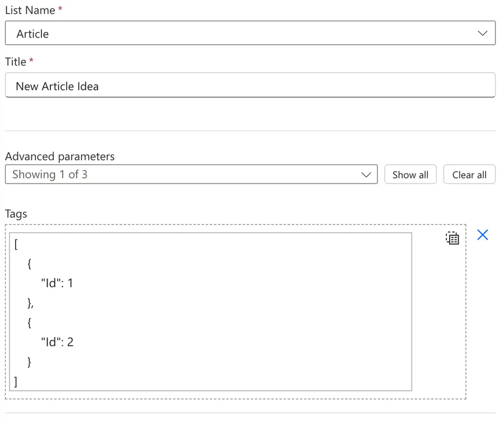Click the Advanced parameters heading

pyautogui.click(x=60, y=156)
